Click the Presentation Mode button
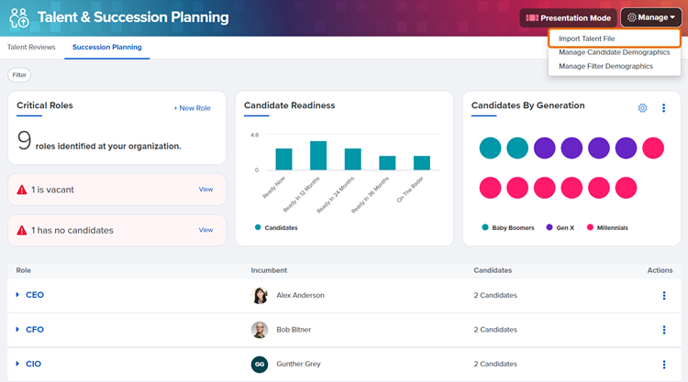The width and height of the screenshot is (688, 382). pyautogui.click(x=568, y=18)
